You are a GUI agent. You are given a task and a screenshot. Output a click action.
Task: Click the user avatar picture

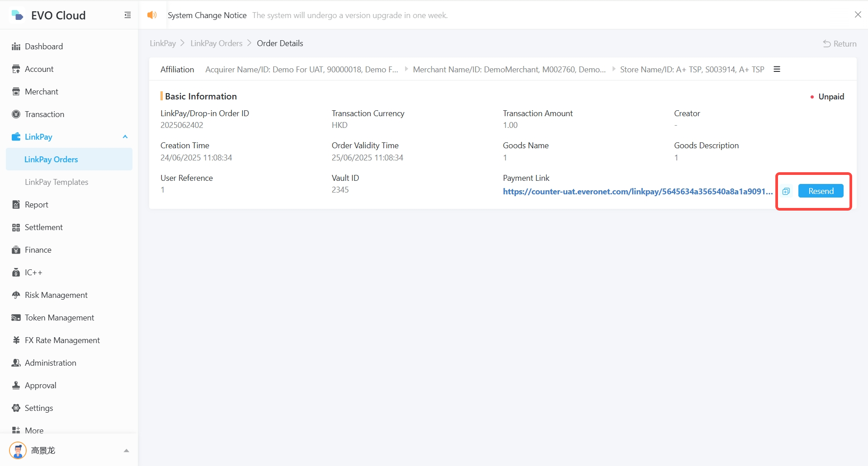tap(18, 451)
